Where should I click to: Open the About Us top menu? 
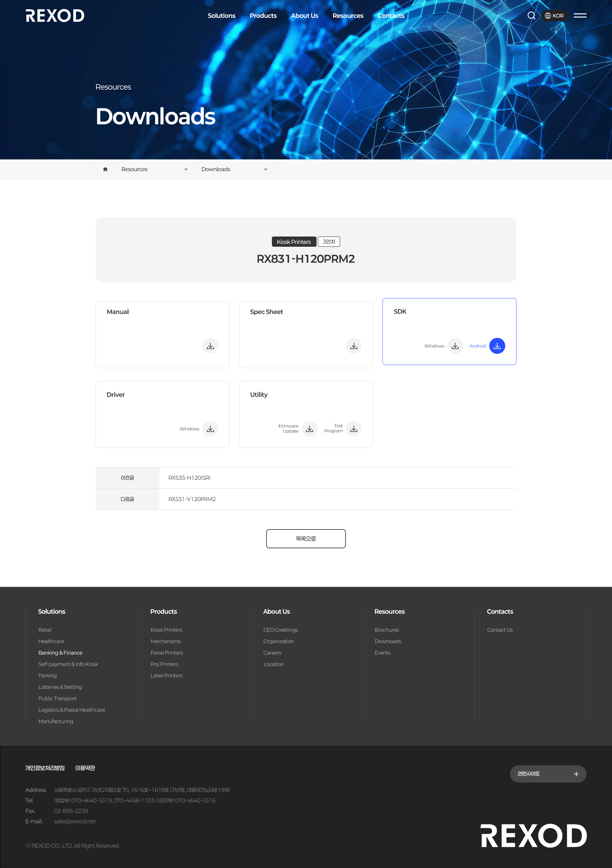305,16
